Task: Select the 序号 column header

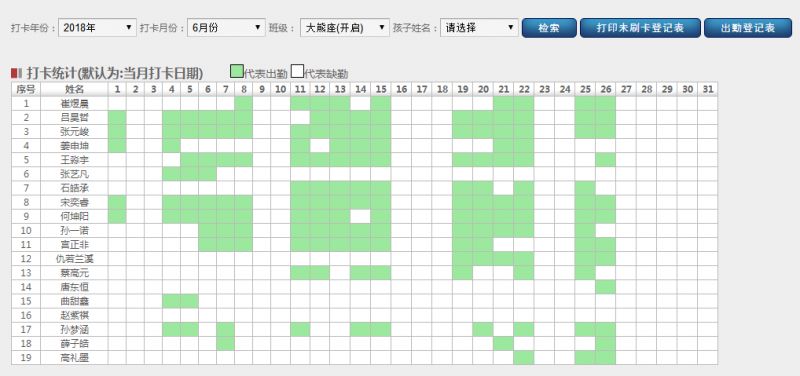Action: [x=26, y=89]
